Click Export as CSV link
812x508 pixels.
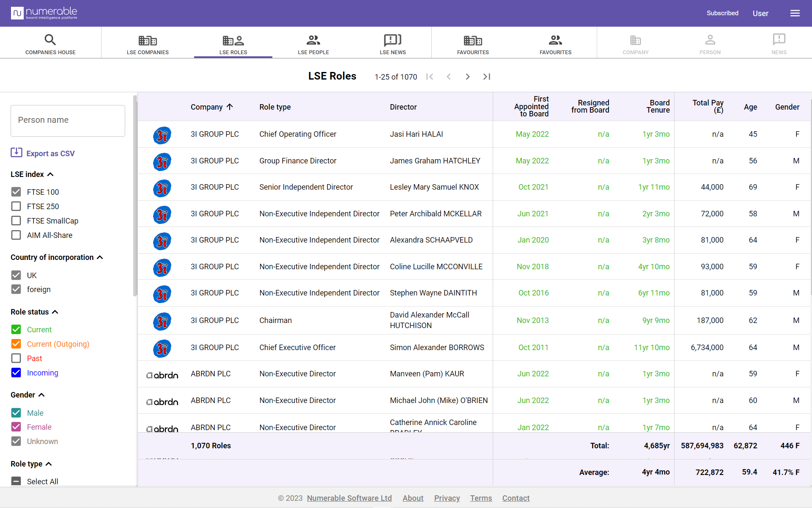point(50,154)
